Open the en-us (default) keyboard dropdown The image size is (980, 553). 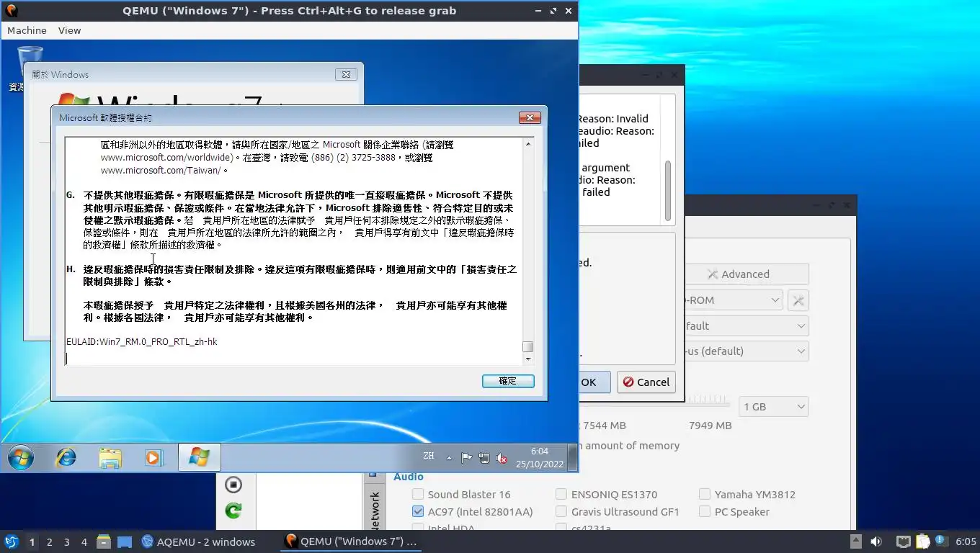pos(746,351)
